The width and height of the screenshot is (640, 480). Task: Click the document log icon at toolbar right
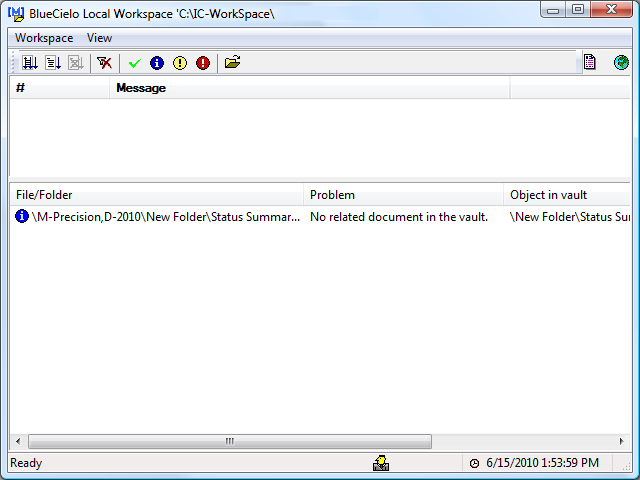pos(590,63)
